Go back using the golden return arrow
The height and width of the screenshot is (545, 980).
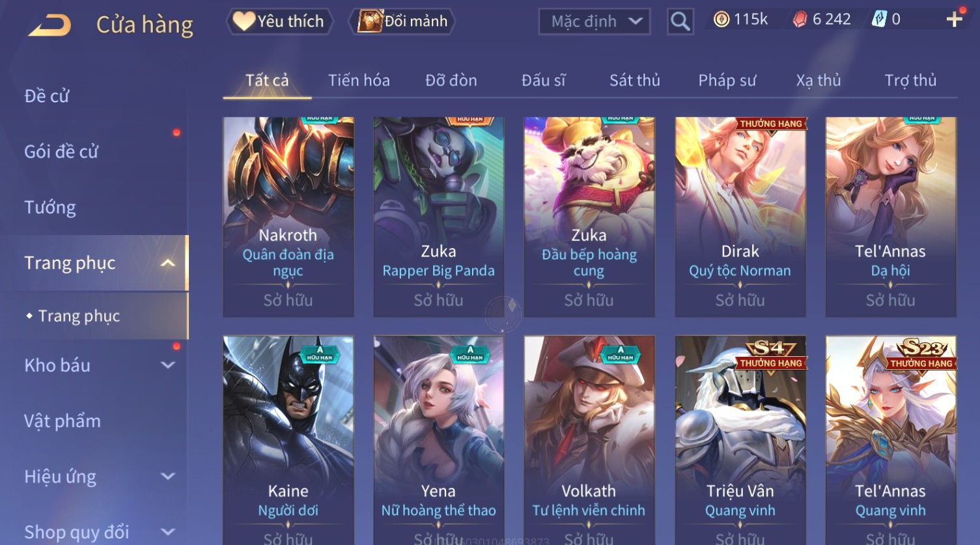49,25
